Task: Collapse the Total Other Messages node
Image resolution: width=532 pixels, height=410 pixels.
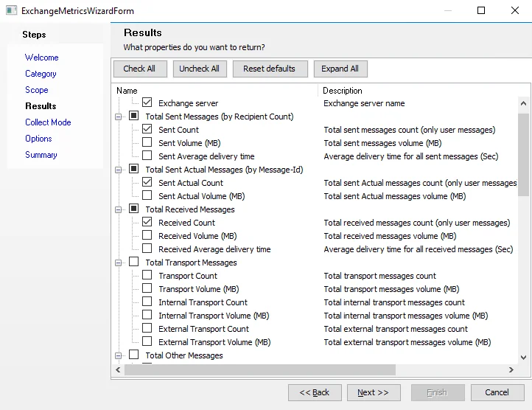Action: [x=118, y=355]
